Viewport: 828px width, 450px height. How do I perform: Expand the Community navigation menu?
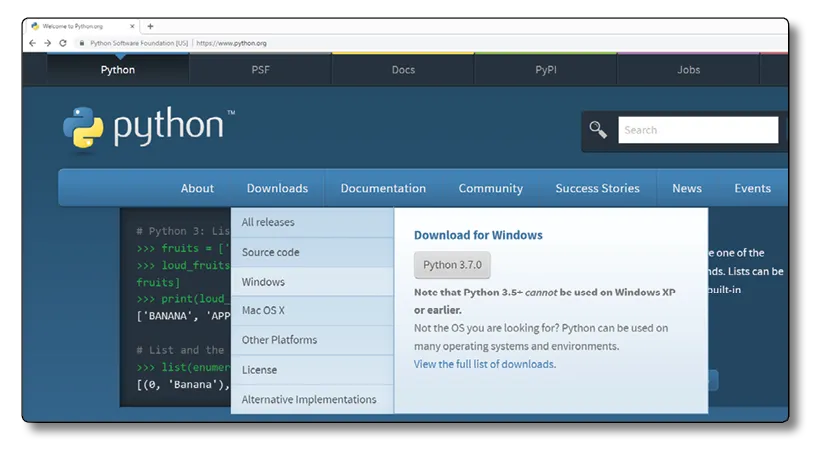point(490,188)
